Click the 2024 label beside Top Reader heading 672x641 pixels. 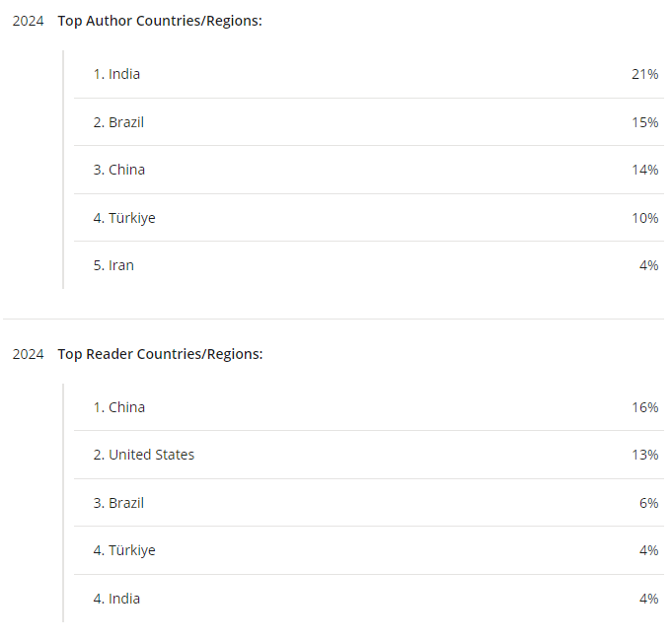(28, 355)
